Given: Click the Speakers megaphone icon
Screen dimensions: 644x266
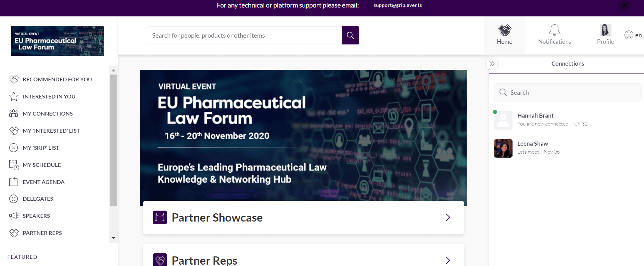Looking at the screenshot, I should (14, 216).
